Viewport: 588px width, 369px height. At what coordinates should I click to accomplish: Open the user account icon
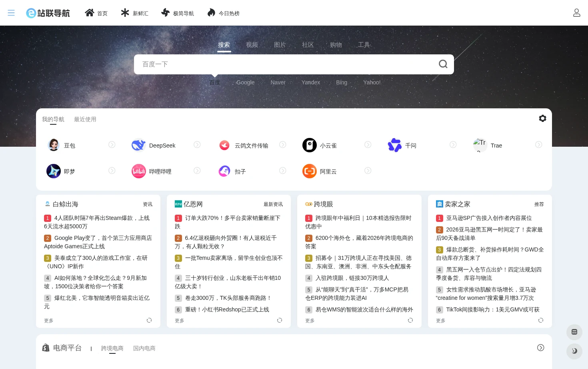tap(577, 13)
